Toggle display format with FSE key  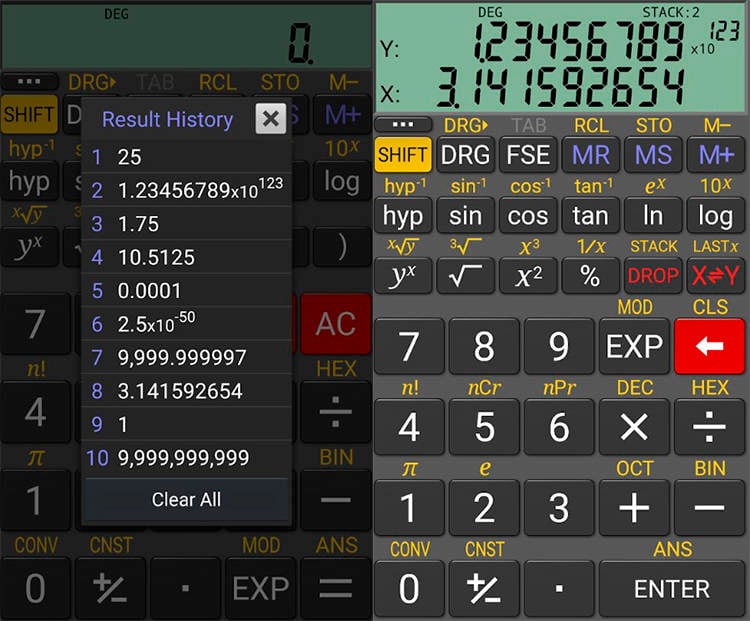click(x=527, y=155)
